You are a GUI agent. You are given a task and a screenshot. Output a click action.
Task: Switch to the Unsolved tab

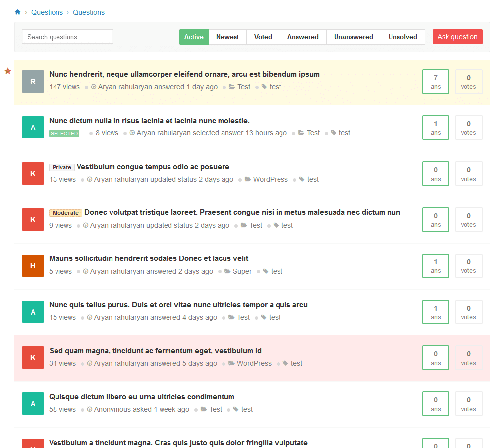(x=402, y=37)
